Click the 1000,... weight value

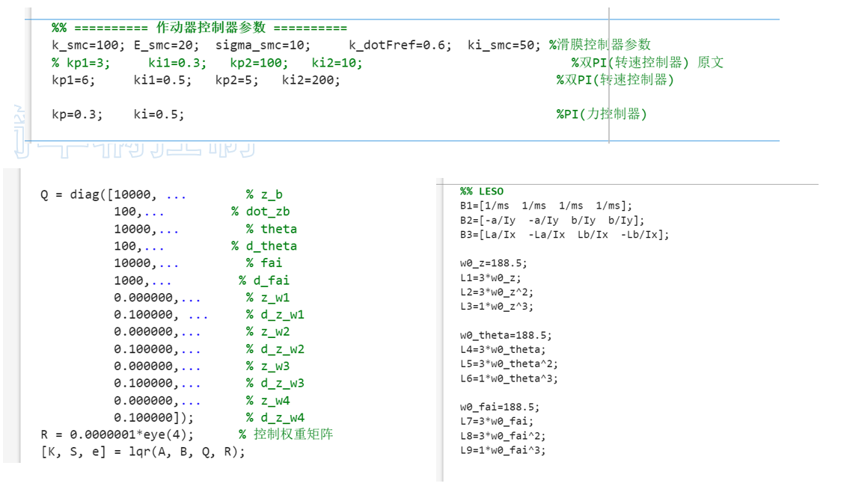coord(143,280)
